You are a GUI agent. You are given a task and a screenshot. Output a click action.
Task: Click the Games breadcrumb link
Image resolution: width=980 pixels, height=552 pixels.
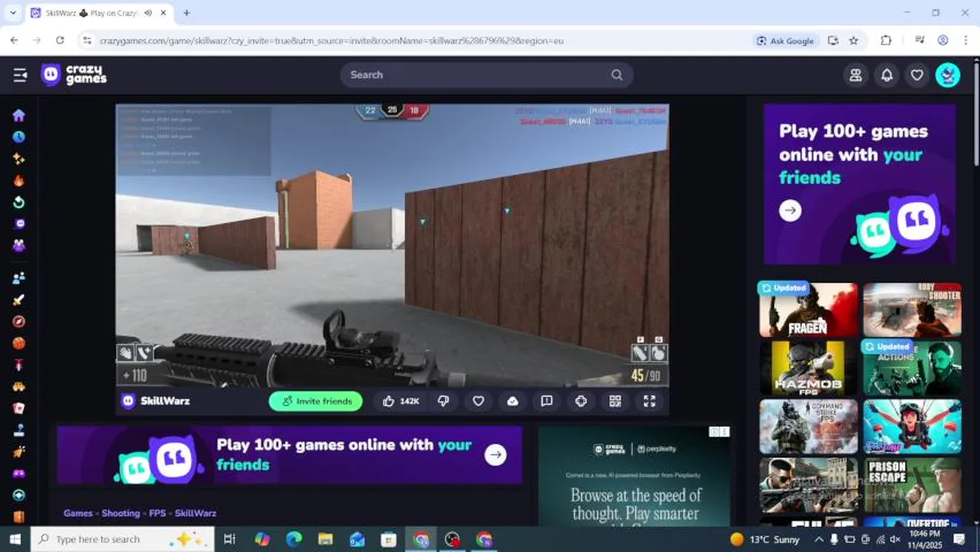(x=78, y=513)
